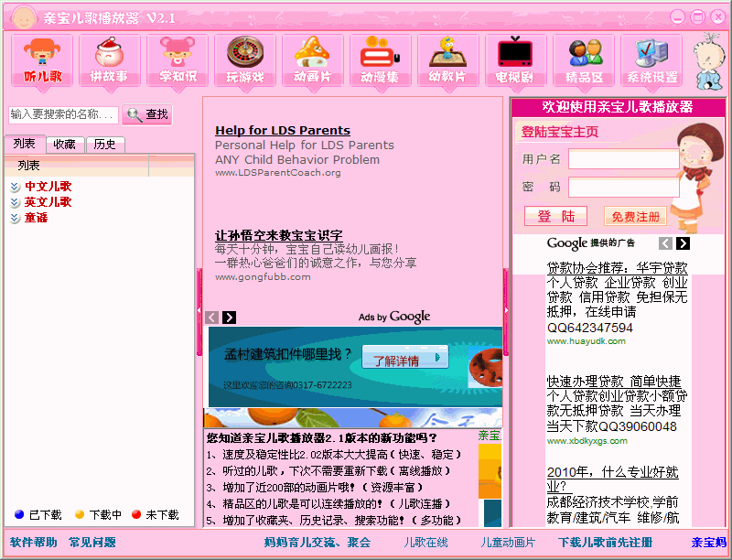Image resolution: width=732 pixels, height=560 pixels.
Task: Click the 免费注册 free register button
Action: (x=635, y=217)
